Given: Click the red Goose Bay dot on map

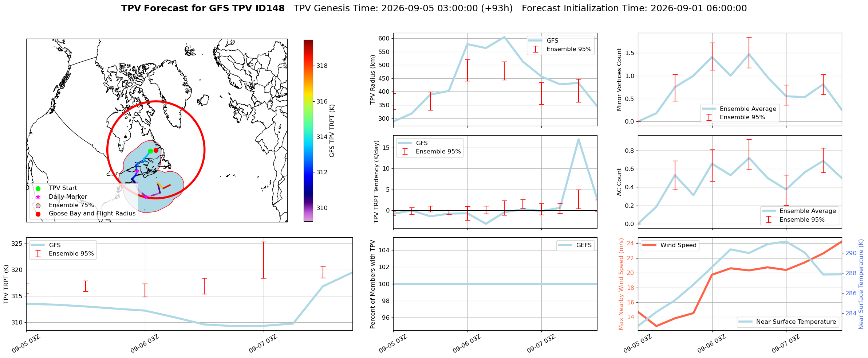Looking at the screenshot, I should [156, 150].
